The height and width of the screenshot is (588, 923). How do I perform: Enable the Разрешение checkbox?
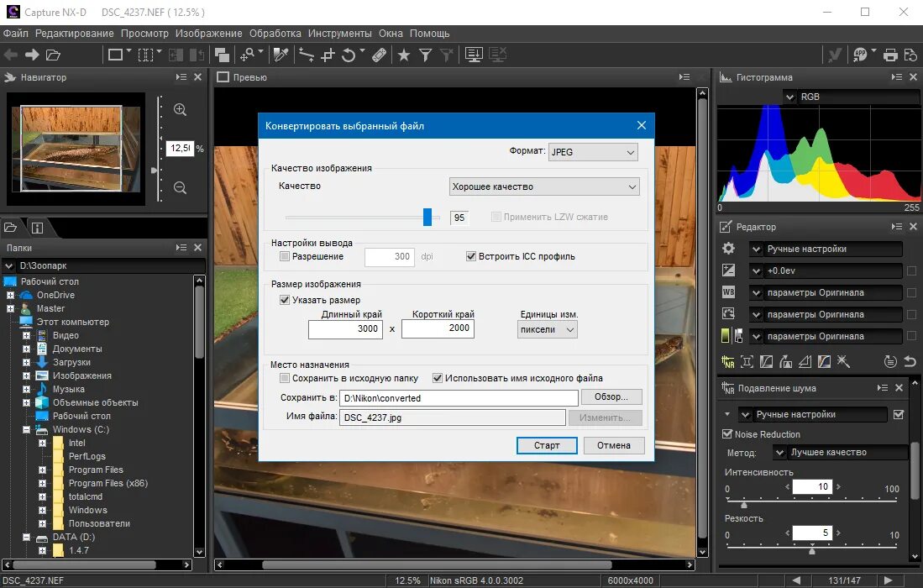coord(285,256)
